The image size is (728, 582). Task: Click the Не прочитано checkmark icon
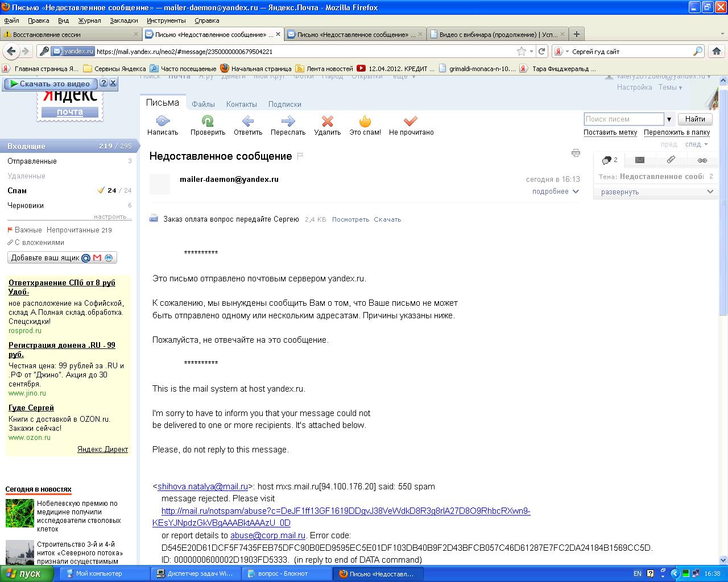click(x=411, y=120)
